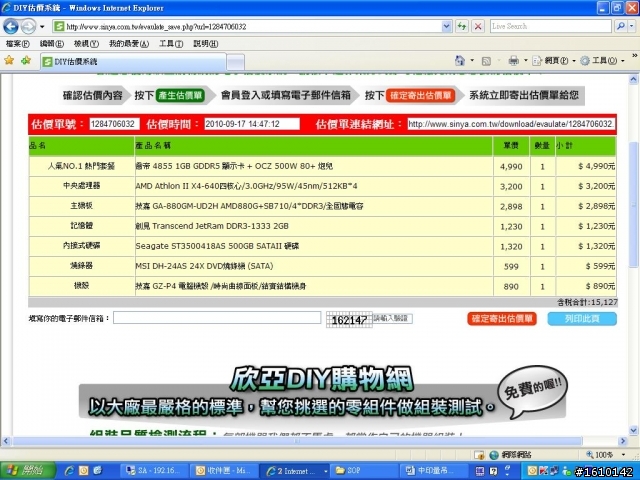This screenshot has width=640, height=480.
Task: Click the 估價時間 field 2010-09-17 14:47:12
Action: pyautogui.click(x=252, y=124)
